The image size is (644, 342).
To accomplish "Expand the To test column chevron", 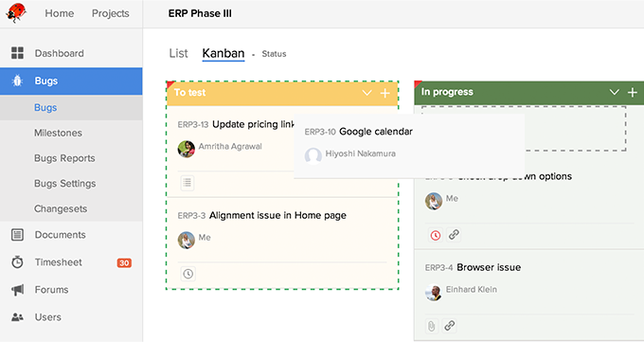I will pos(367,93).
